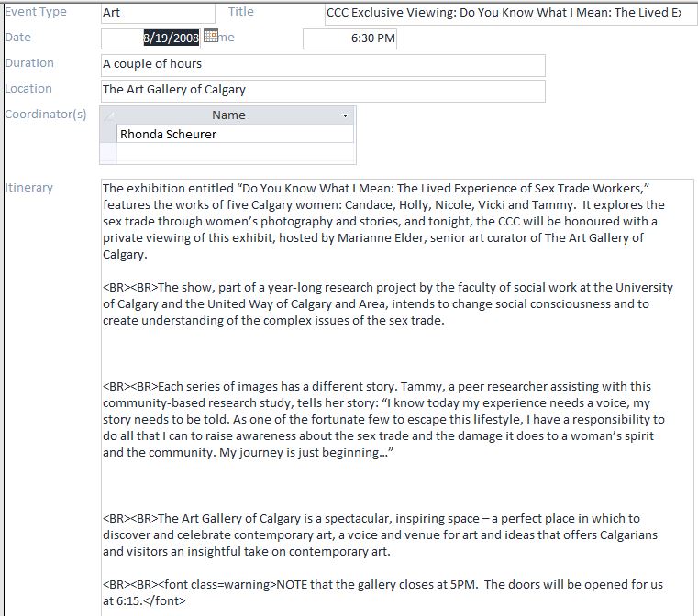Screen dimensions: 698x616
Task: Click paragraph '<BR><BR>The Art Gallery of Calgary is'
Action: click(x=380, y=534)
